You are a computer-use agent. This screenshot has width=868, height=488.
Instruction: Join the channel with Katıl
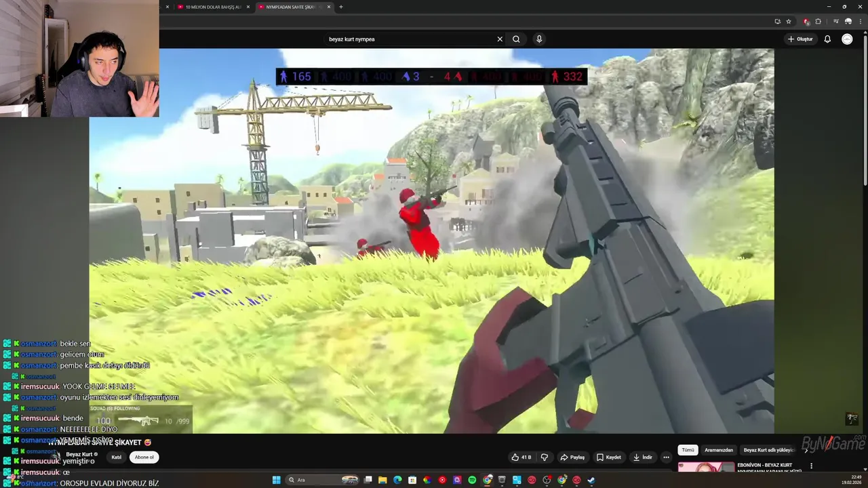(117, 457)
